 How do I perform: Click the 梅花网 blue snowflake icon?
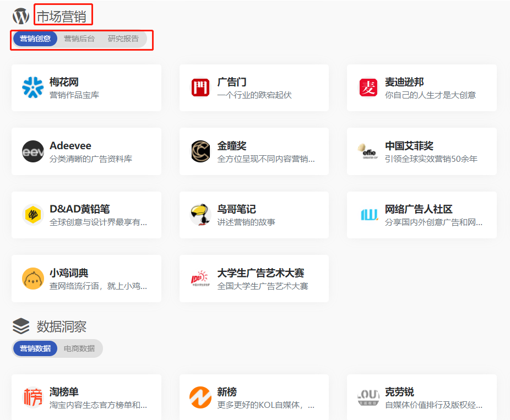click(33, 88)
